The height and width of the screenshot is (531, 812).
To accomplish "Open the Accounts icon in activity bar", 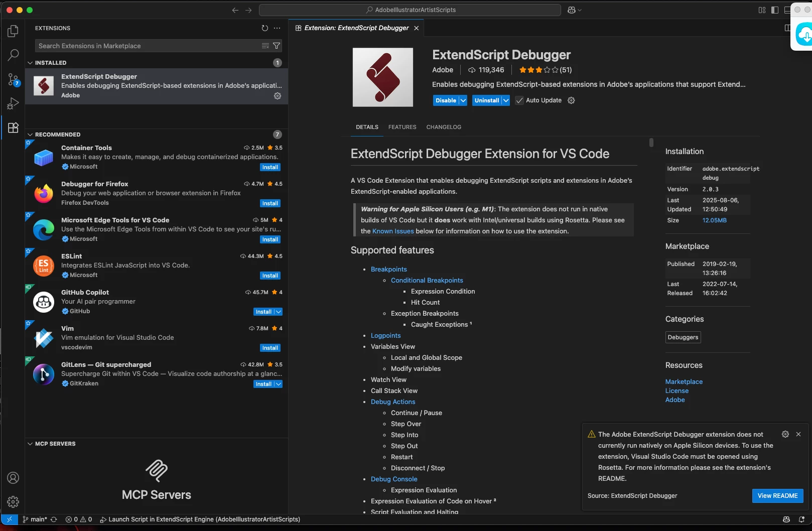I will click(x=13, y=478).
